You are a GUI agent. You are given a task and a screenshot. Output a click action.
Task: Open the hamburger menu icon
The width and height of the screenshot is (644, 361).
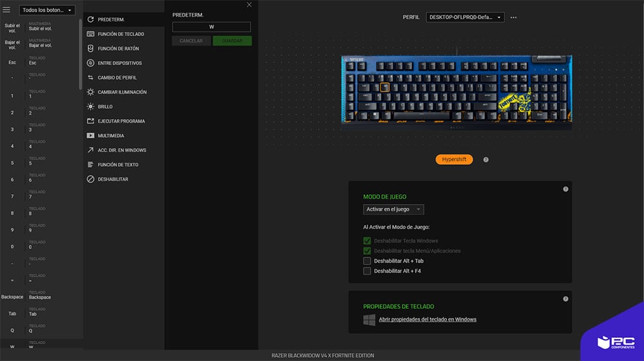pyautogui.click(x=6, y=10)
